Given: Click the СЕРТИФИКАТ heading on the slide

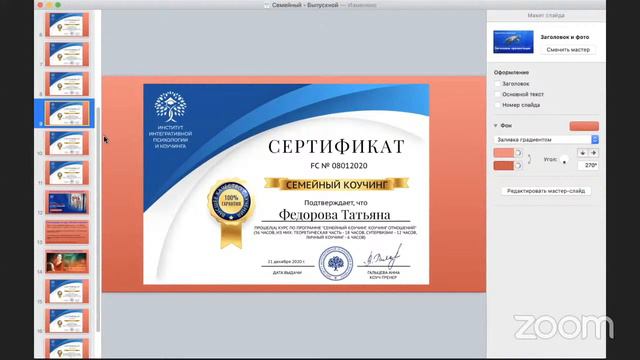Looking at the screenshot, I should pos(336,147).
